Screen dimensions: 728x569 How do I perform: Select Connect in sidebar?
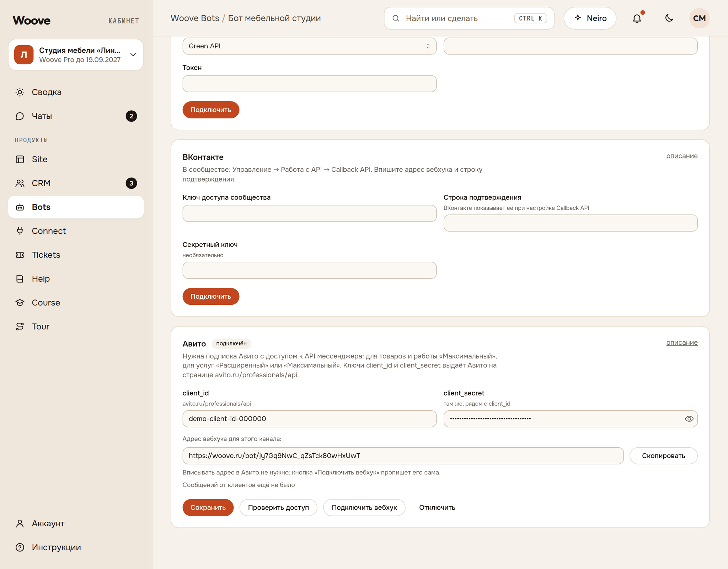[x=76, y=231]
